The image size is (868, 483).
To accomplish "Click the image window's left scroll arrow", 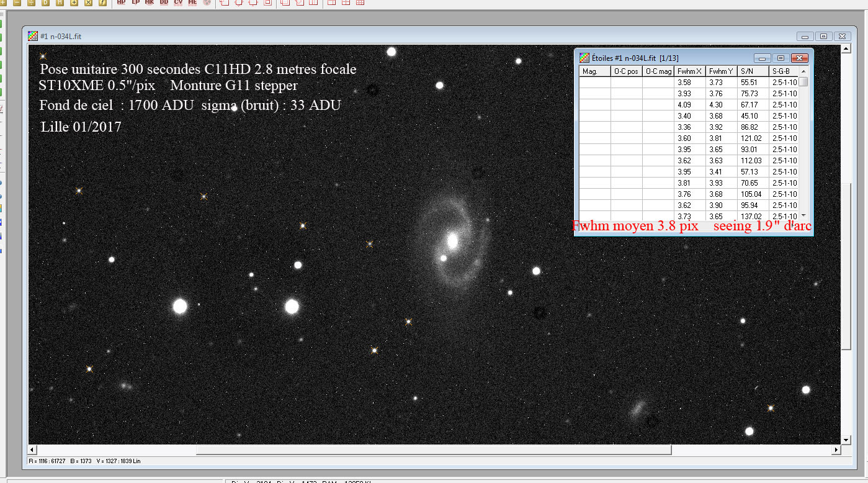I will point(33,449).
